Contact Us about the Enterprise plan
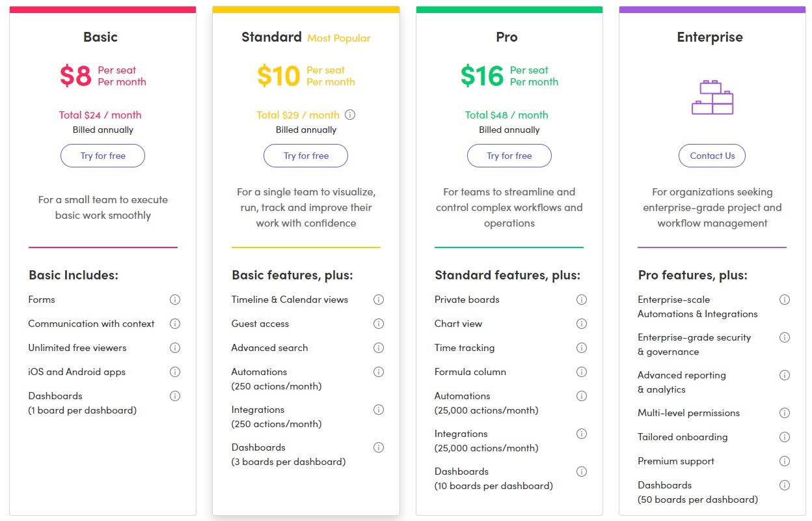The height and width of the screenshot is (521, 812). (x=712, y=156)
